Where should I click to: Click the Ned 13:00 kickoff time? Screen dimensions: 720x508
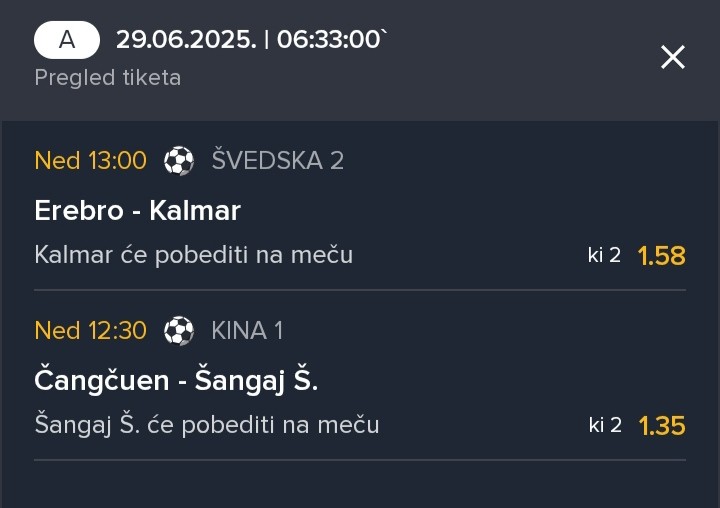(x=90, y=161)
